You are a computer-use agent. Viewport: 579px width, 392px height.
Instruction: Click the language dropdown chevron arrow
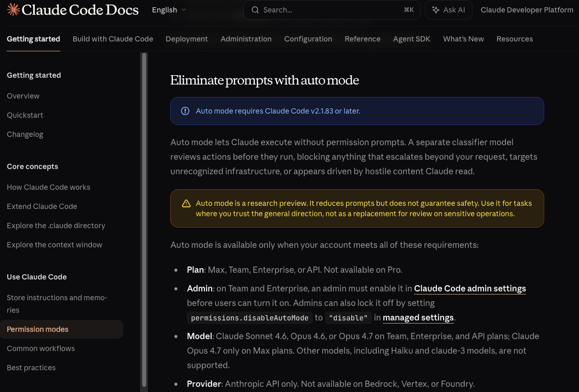(x=184, y=10)
